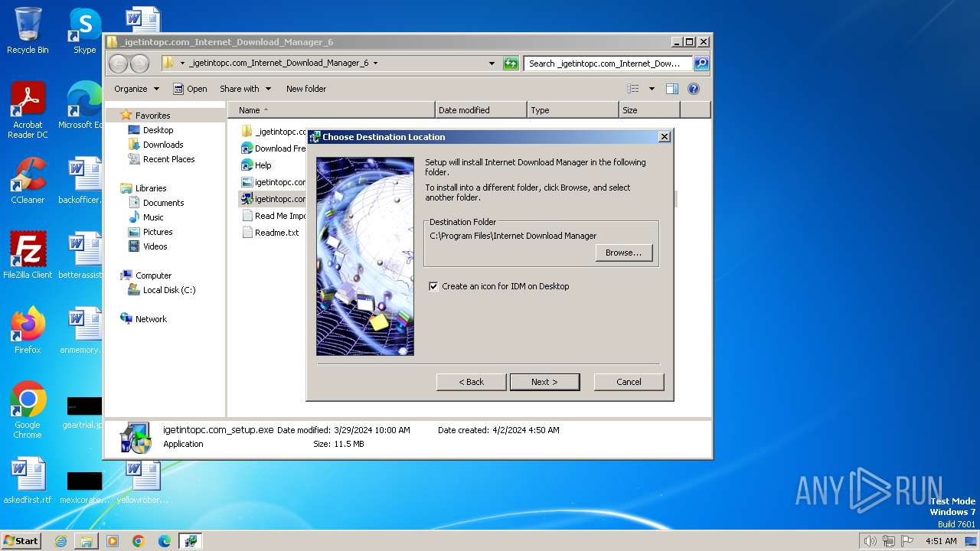Select Downloads in navigation pane

pos(162,145)
